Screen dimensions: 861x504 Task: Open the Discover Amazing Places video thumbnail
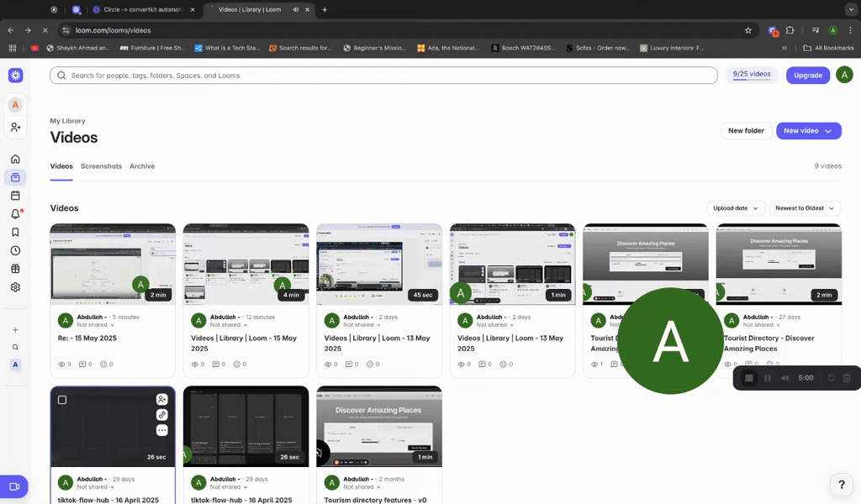(378, 426)
